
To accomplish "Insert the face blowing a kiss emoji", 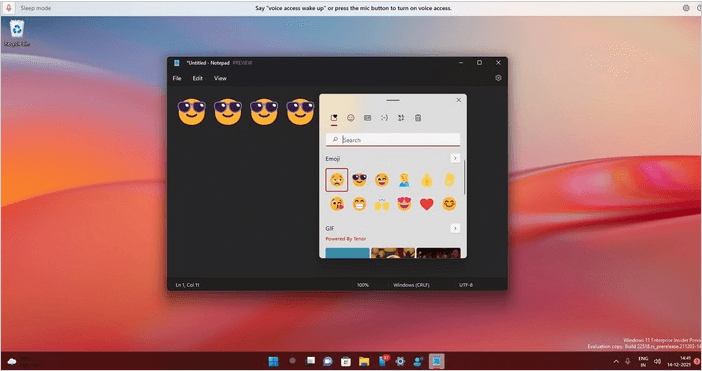I will point(337,204).
